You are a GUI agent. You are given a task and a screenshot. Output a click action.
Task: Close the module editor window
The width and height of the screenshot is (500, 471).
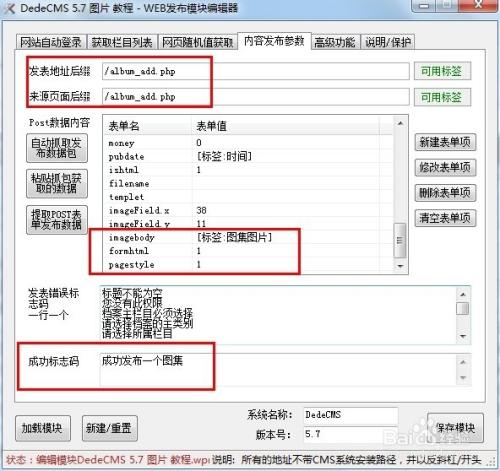tap(478, 5)
